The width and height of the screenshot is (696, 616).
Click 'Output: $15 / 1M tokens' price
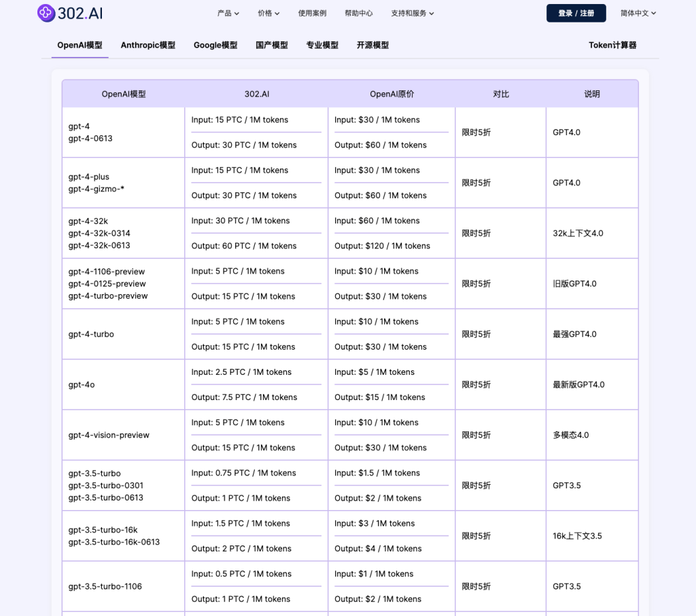(x=379, y=397)
